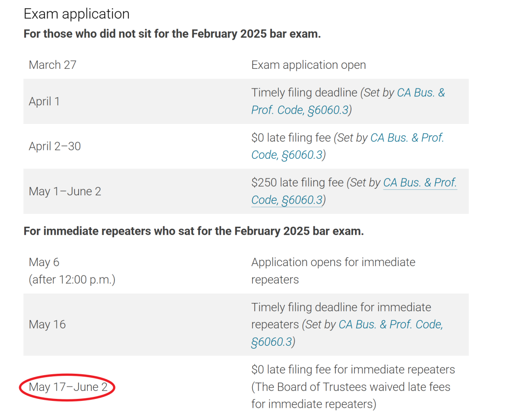This screenshot has width=531, height=420.
Task: Select the 'did not sit for the February 2025' heading
Action: point(172,34)
